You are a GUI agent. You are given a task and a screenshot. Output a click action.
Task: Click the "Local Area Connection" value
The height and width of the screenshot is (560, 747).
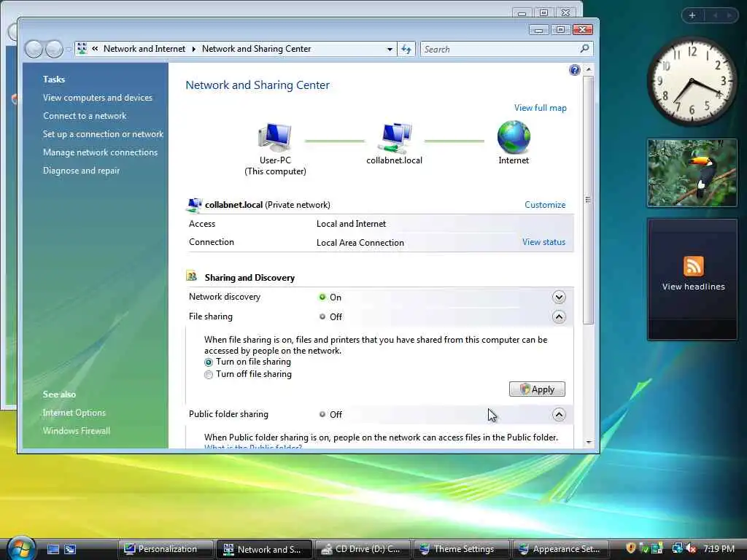coord(360,242)
